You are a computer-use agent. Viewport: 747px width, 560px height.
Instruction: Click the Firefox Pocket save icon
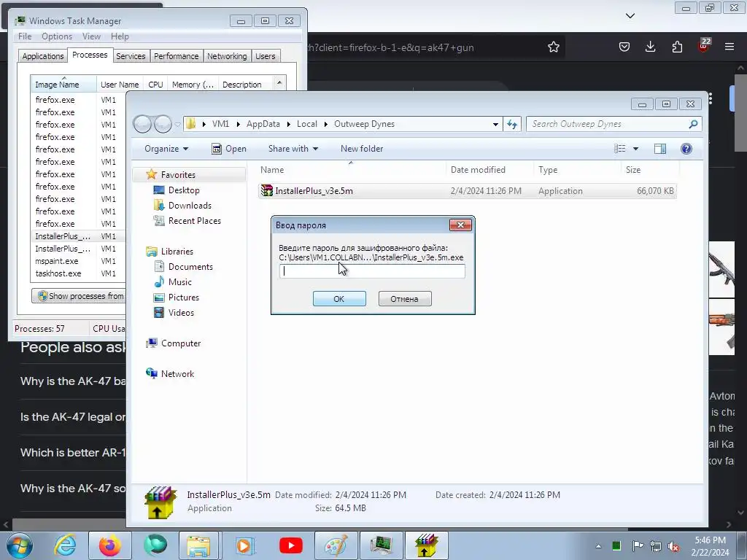point(624,47)
